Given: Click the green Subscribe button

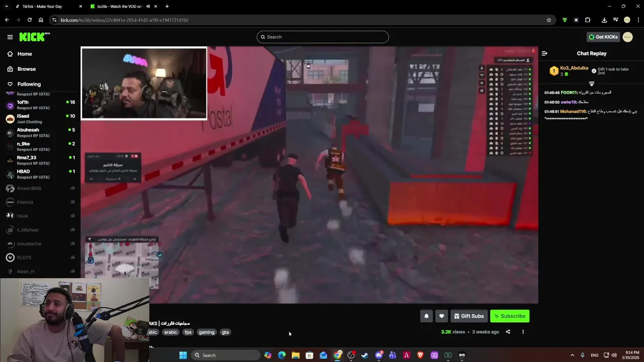Looking at the screenshot, I should [x=510, y=316].
